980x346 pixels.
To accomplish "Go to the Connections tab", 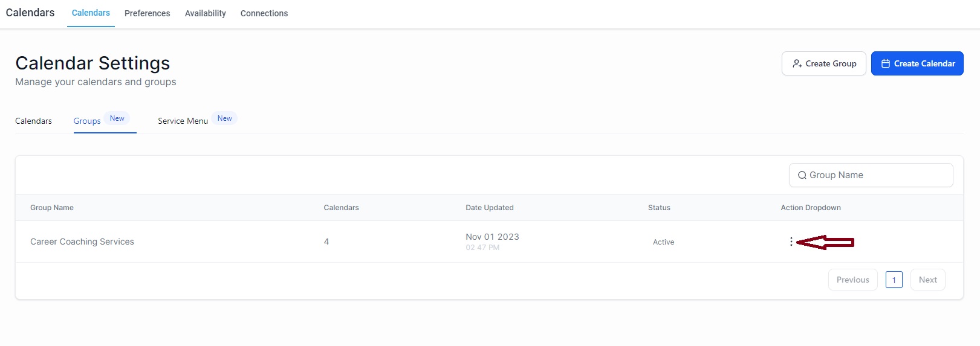I will pos(264,13).
